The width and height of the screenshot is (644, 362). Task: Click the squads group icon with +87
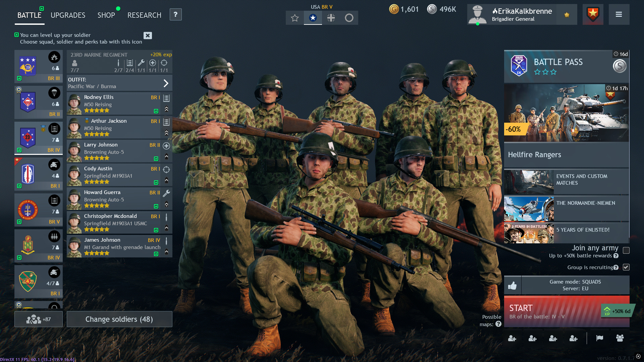click(x=39, y=319)
